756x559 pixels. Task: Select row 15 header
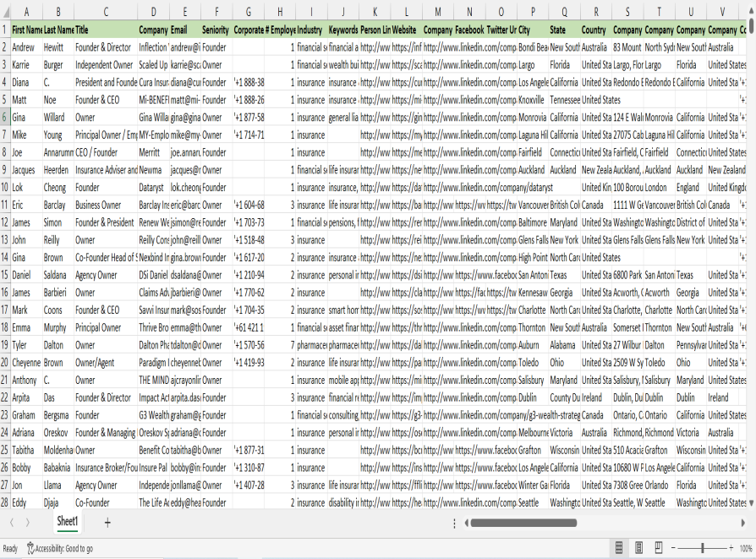click(5, 275)
